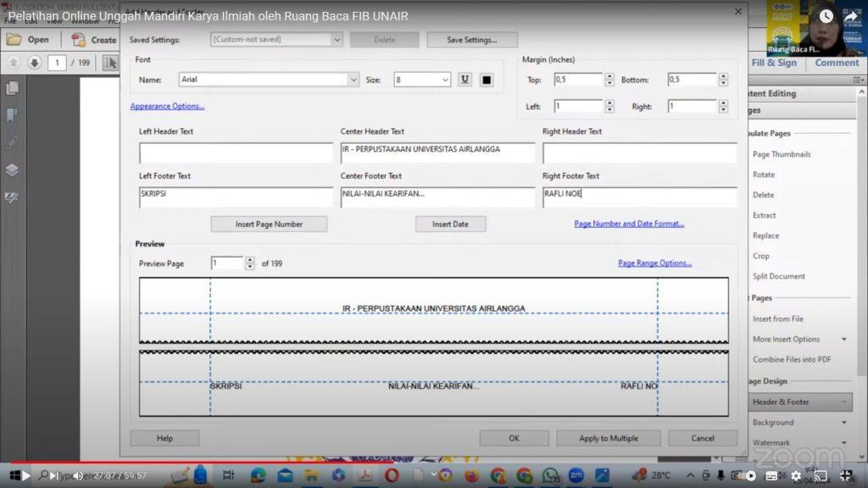The height and width of the screenshot is (488, 868).
Task: Increase the Preview Page number stepper
Action: click(250, 260)
